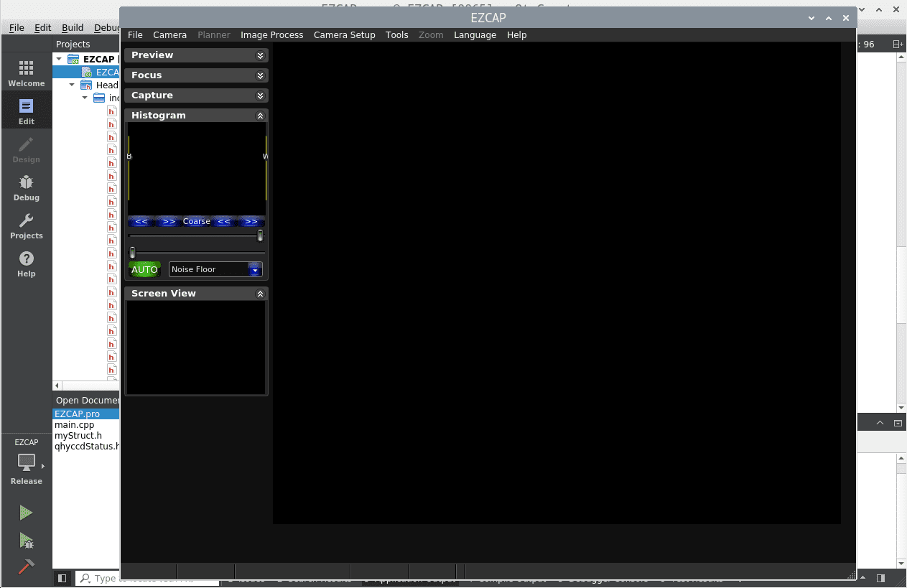This screenshot has height=588, width=907.
Task: Open the Camera menu in EZCAP
Action: click(169, 34)
